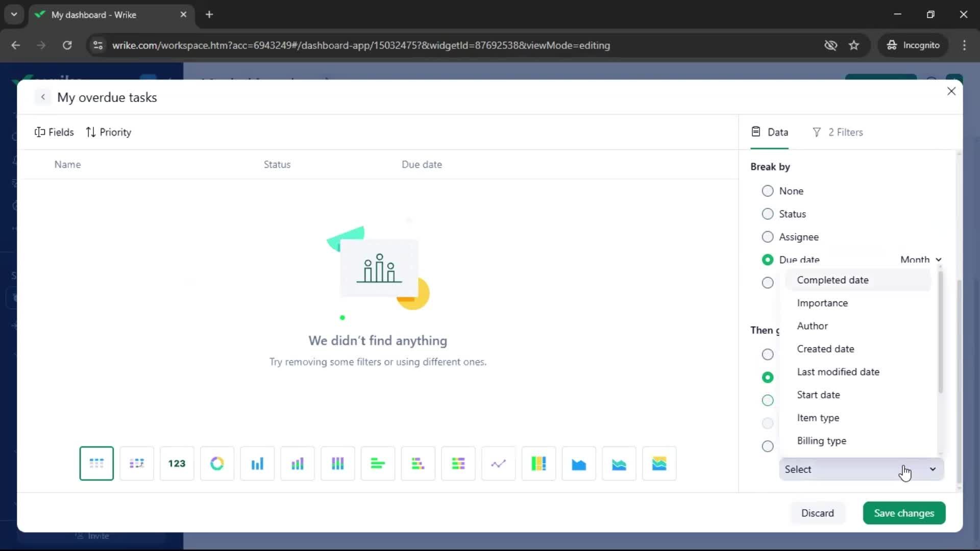
Task: Choose the pivot table chart type
Action: coord(137,463)
